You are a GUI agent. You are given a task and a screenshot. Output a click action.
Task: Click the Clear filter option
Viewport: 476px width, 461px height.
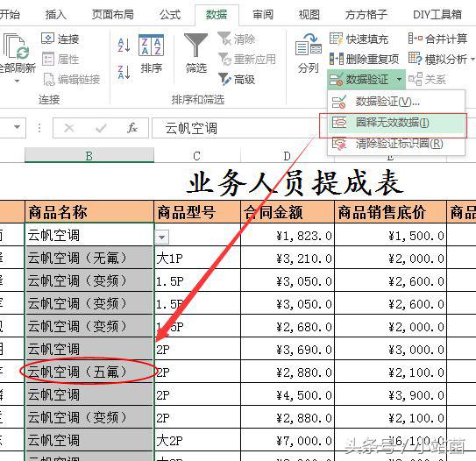(237, 39)
